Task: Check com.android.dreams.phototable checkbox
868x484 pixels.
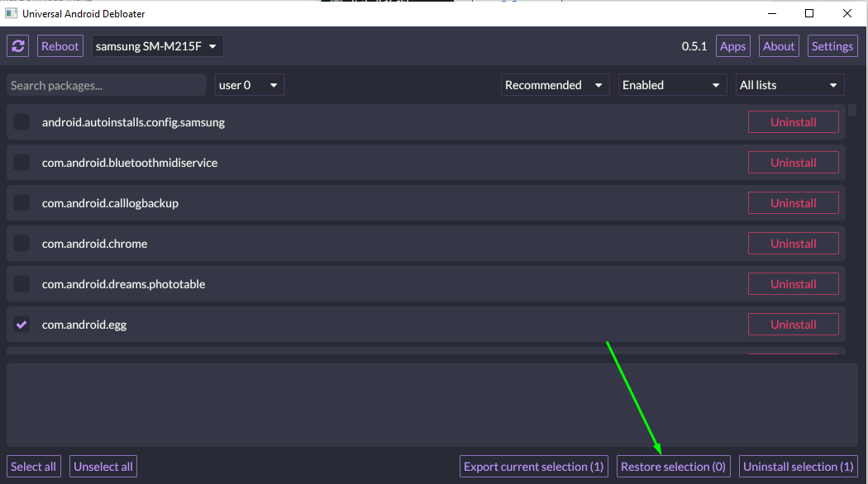Action: tap(21, 284)
